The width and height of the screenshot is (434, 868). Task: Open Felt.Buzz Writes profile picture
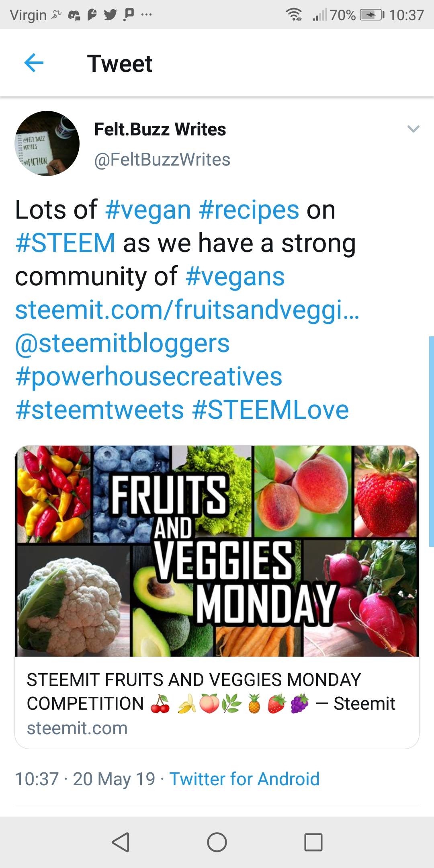pos(47,143)
